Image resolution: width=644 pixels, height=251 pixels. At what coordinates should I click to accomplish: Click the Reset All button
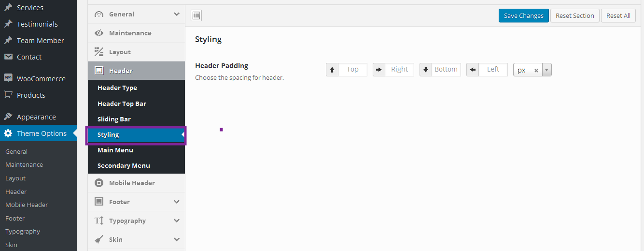[x=618, y=15]
